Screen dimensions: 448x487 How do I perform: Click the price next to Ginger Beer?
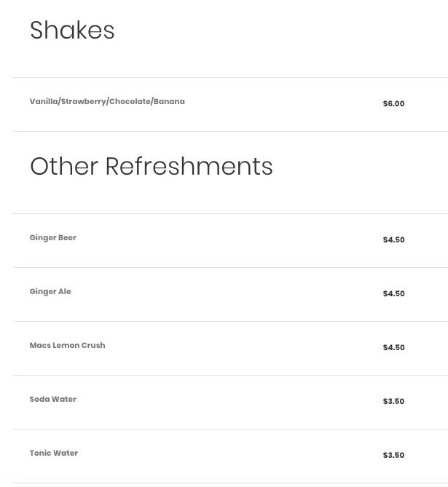pyautogui.click(x=393, y=240)
